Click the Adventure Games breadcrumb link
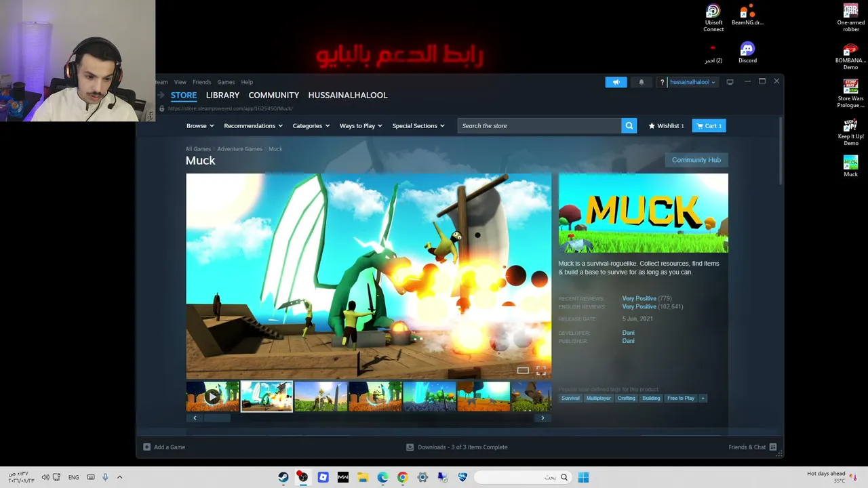Screen dimensions: 868x488 point(239,149)
